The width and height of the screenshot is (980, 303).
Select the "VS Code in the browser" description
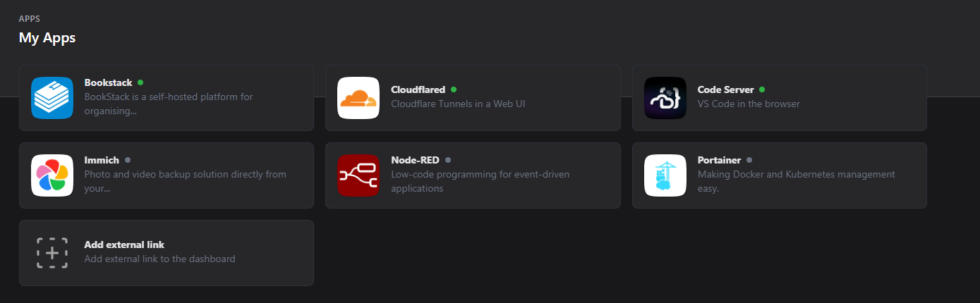(749, 104)
